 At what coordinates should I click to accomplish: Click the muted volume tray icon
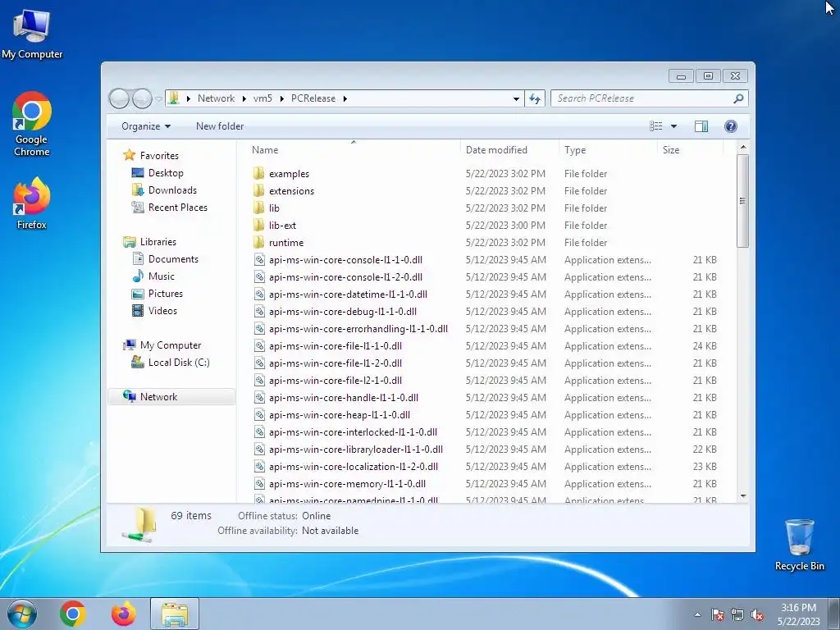757,614
